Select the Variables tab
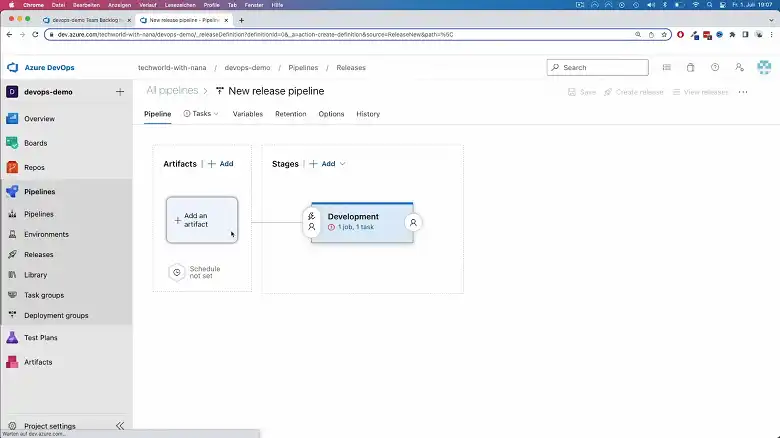 (x=248, y=114)
